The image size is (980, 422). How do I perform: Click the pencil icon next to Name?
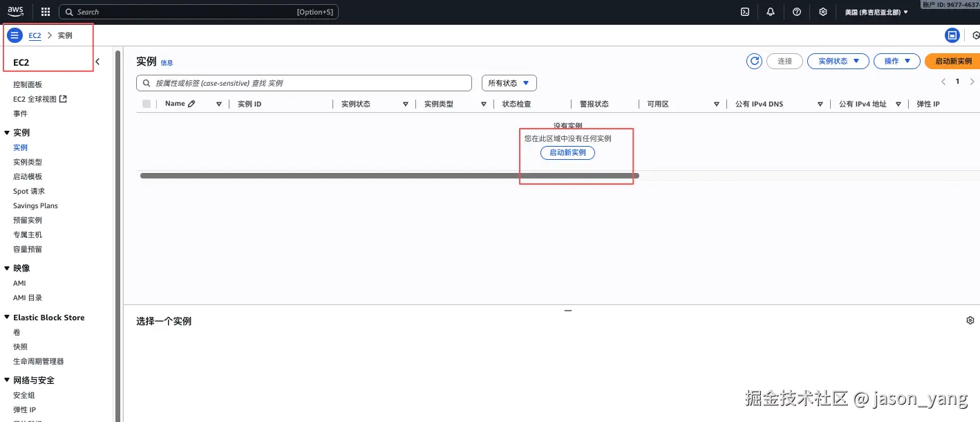(191, 104)
